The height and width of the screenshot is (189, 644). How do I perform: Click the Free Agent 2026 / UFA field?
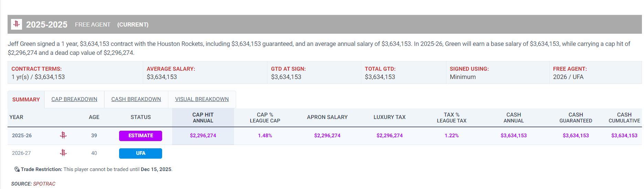point(568,77)
